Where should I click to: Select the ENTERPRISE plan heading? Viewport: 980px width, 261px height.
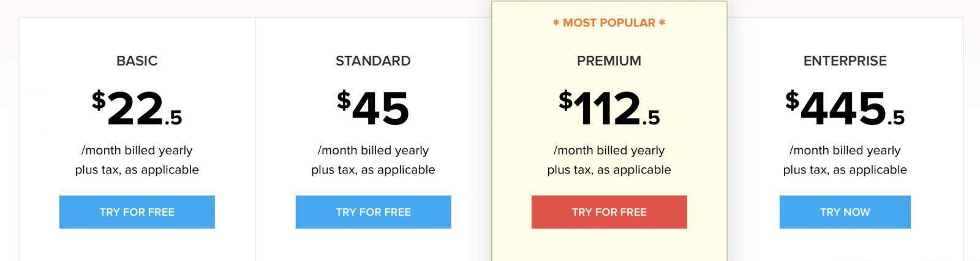click(845, 61)
